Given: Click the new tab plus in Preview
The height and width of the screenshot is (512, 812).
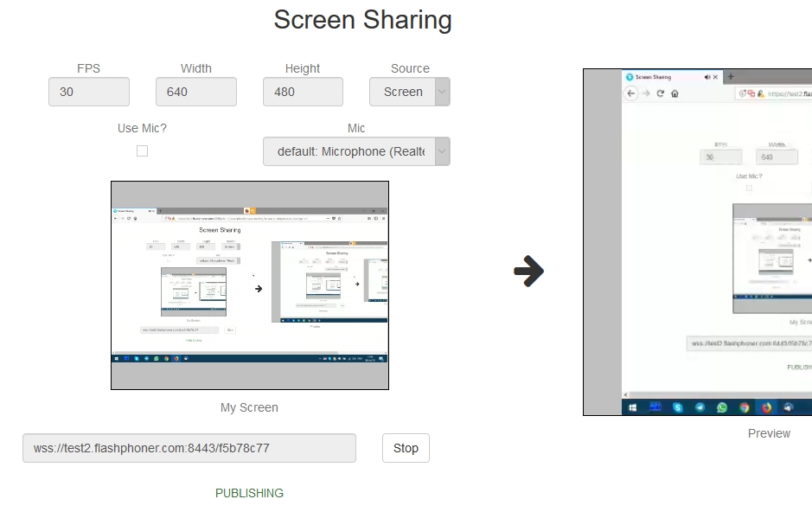Looking at the screenshot, I should point(731,77).
